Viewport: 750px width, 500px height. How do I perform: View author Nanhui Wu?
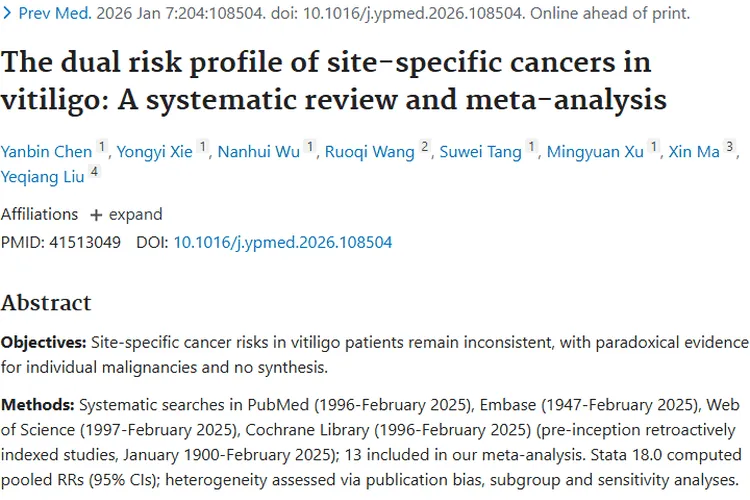tap(259, 151)
